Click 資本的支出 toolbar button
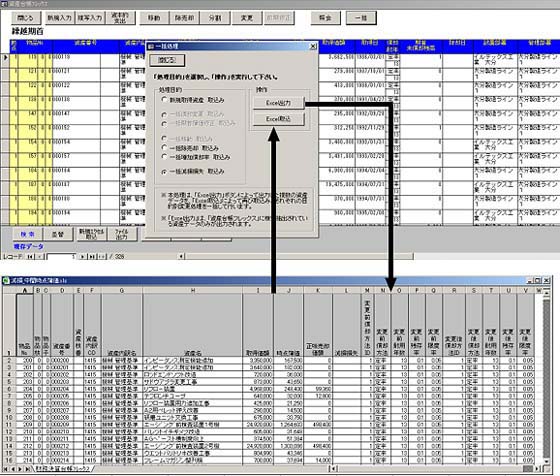The image size is (560, 476). click(120, 17)
